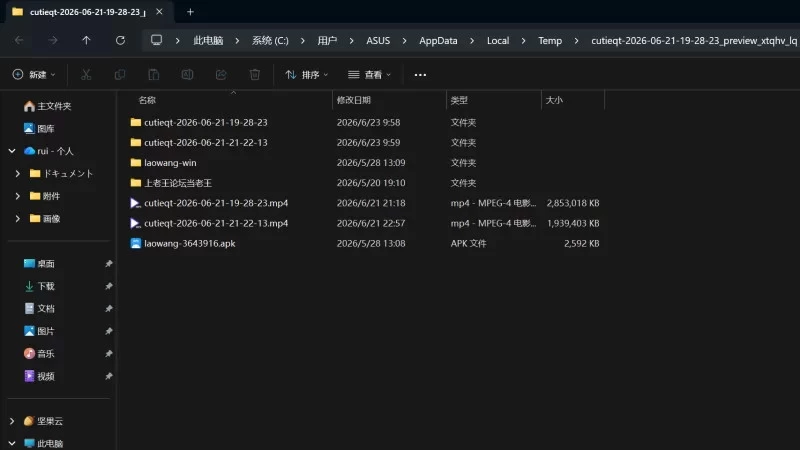Select 坚果云 in sidebar
The image size is (800, 450).
(43, 421)
